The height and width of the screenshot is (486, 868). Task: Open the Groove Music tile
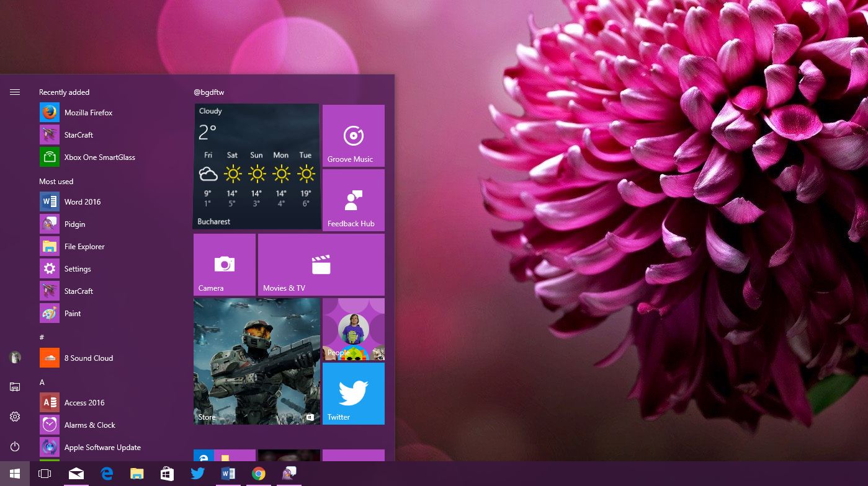pos(354,136)
